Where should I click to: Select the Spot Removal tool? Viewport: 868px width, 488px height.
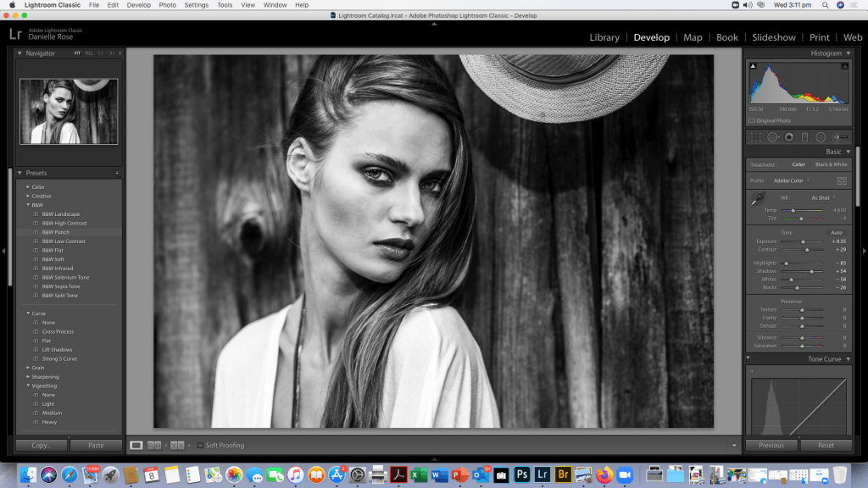click(772, 136)
